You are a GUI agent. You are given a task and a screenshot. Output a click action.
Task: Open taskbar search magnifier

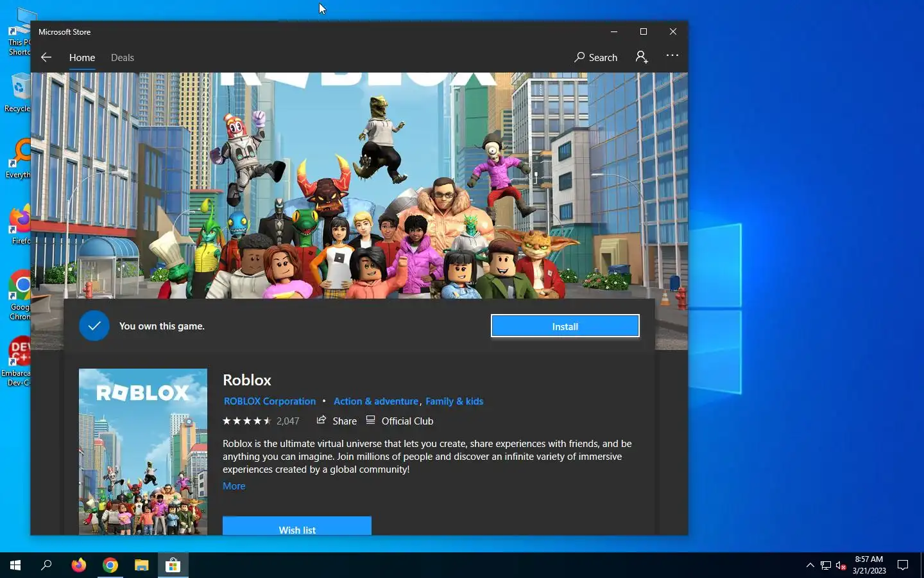point(46,565)
